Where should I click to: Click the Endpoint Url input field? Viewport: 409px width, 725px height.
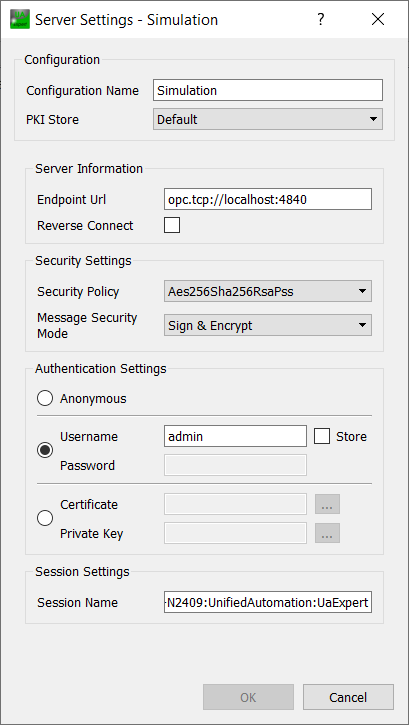[268, 199]
